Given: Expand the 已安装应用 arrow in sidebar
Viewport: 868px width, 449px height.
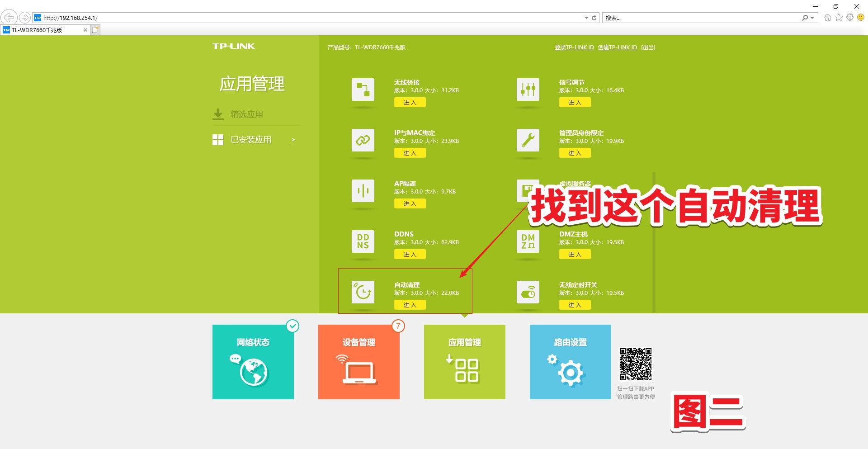Looking at the screenshot, I should pos(293,140).
